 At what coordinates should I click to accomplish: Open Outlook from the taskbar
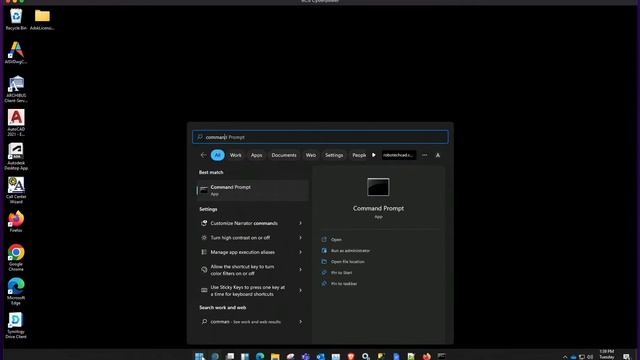[x=320, y=356]
